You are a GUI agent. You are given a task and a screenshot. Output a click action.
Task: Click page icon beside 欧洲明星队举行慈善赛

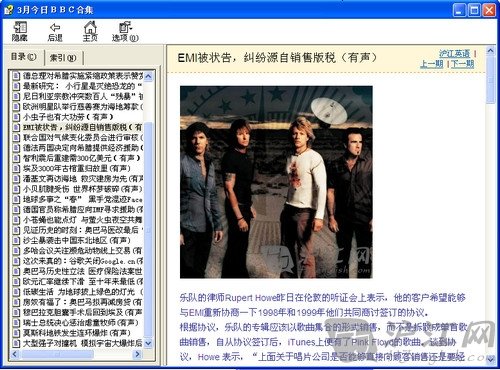pos(16,107)
